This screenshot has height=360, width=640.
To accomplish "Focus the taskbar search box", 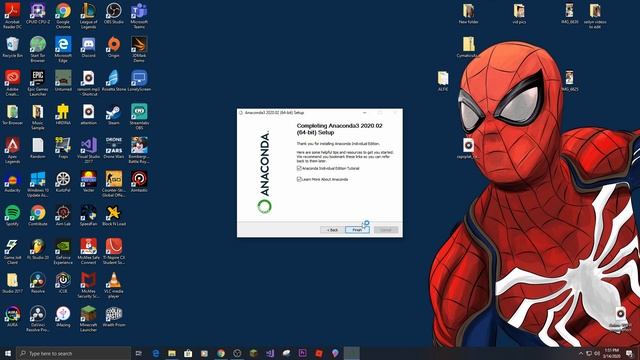I will pos(74,353).
